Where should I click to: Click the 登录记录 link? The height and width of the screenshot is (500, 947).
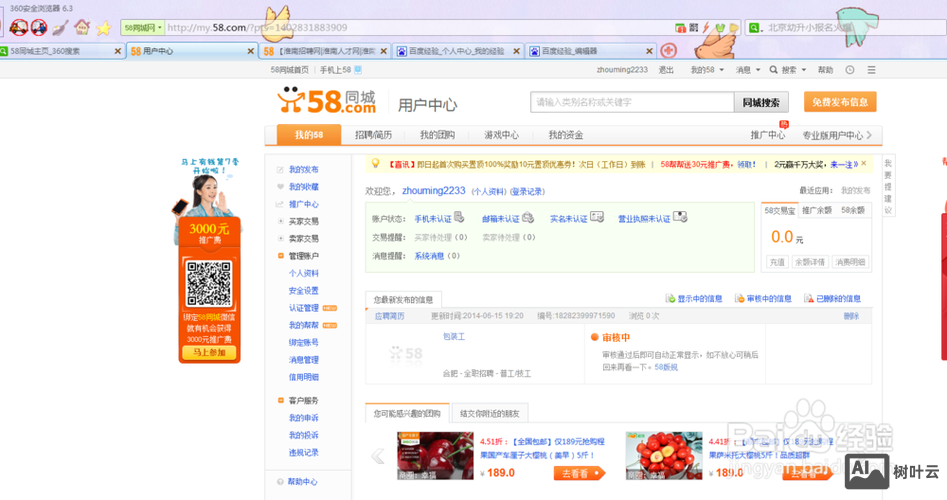[x=527, y=191]
